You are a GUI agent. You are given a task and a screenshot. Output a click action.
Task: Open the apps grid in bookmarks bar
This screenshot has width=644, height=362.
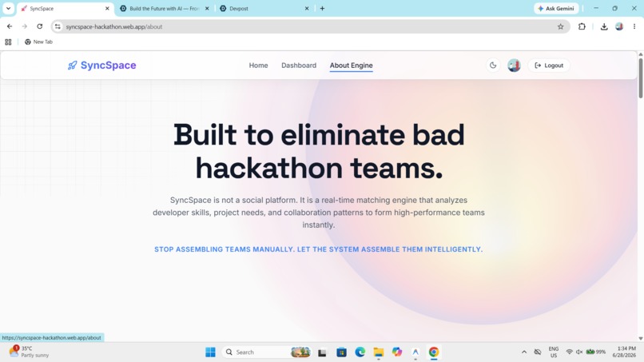8,42
